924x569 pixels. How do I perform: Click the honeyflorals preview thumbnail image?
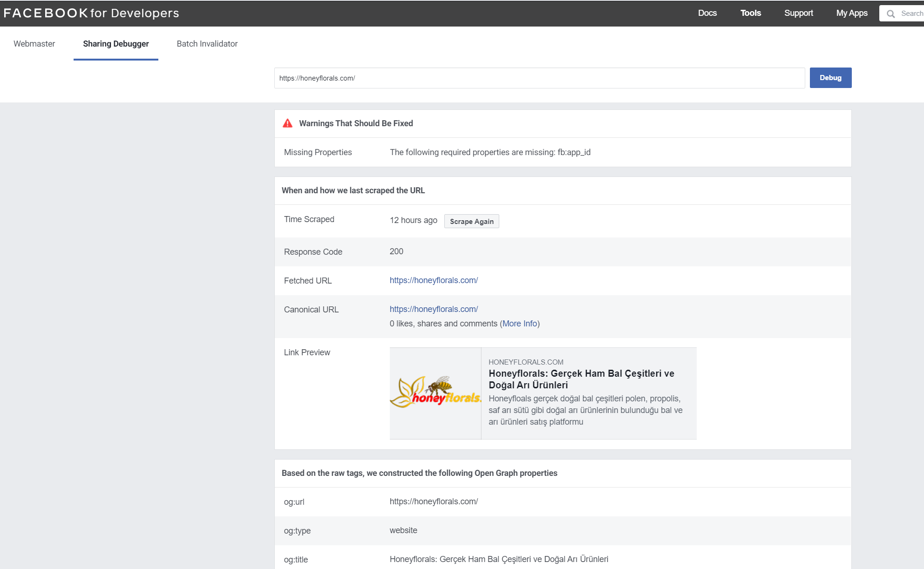tap(435, 393)
